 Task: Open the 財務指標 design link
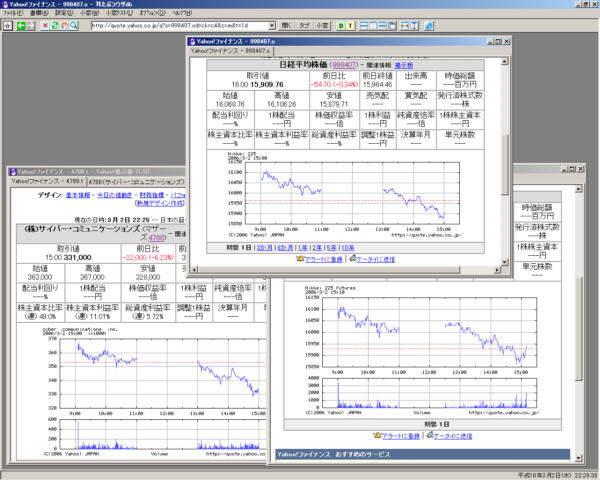[152, 195]
